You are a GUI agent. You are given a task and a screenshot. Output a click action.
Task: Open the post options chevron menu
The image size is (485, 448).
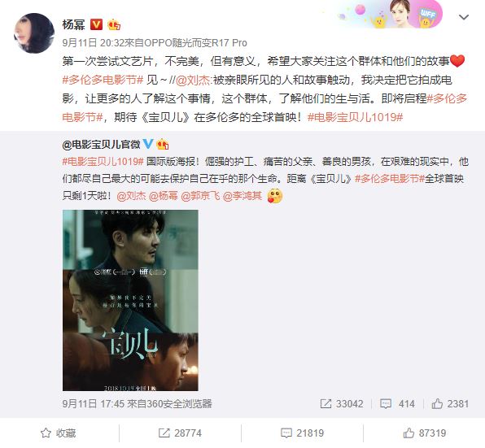pyautogui.click(x=463, y=17)
